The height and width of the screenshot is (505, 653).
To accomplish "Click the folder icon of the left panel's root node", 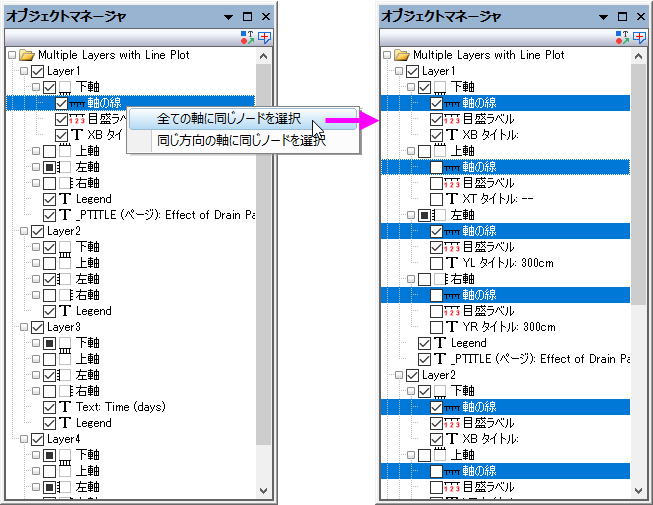I will tap(27, 55).
